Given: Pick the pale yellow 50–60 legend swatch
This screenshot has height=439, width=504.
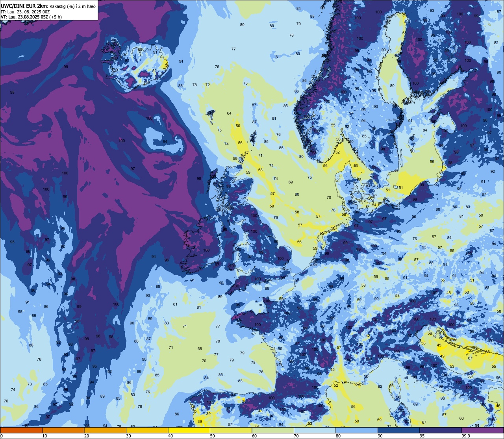Looking at the screenshot, I should click(x=231, y=430).
